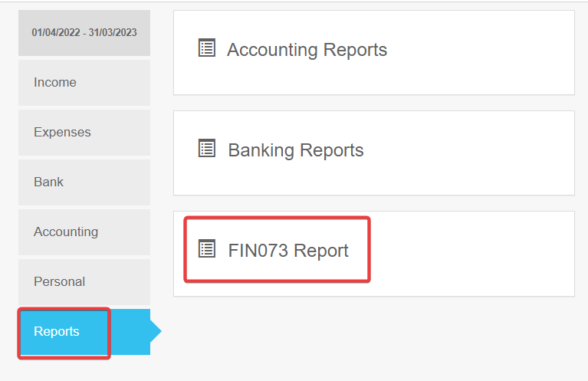Screen dimensions: 588x381
Task: Choose the Personal sidebar tab
Action: coord(59,282)
